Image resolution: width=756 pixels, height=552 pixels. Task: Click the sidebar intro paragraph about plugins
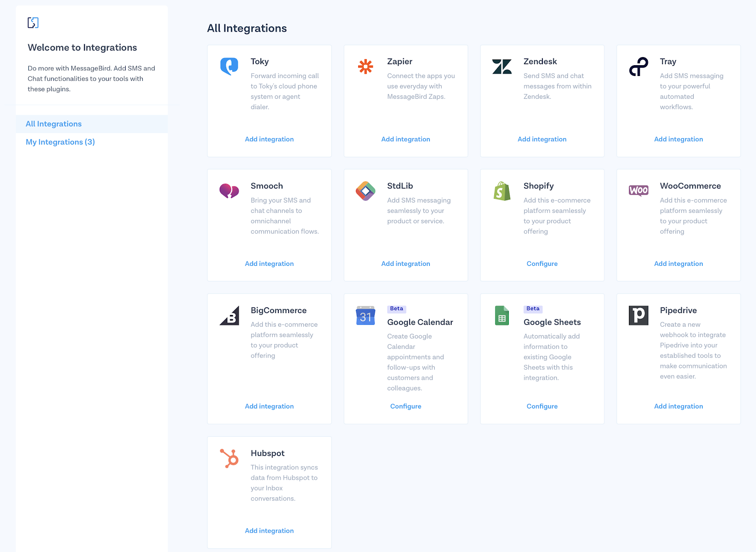point(91,78)
